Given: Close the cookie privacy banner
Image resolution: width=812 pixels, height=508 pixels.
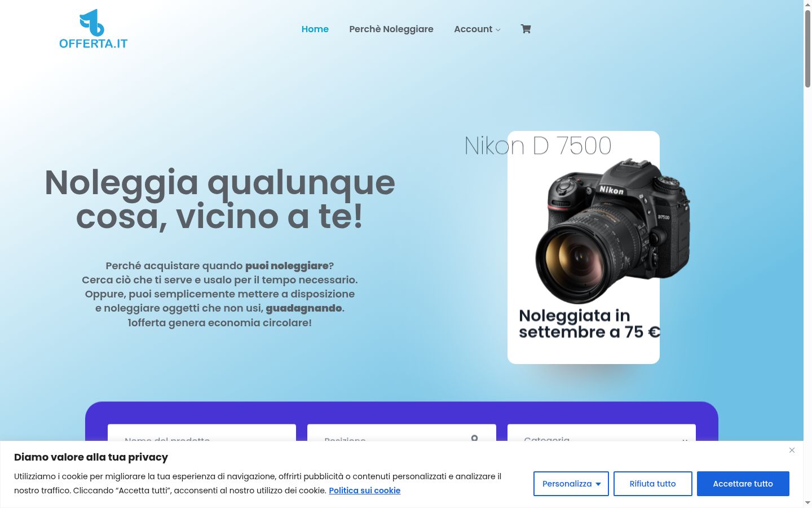Looking at the screenshot, I should pos(792,450).
